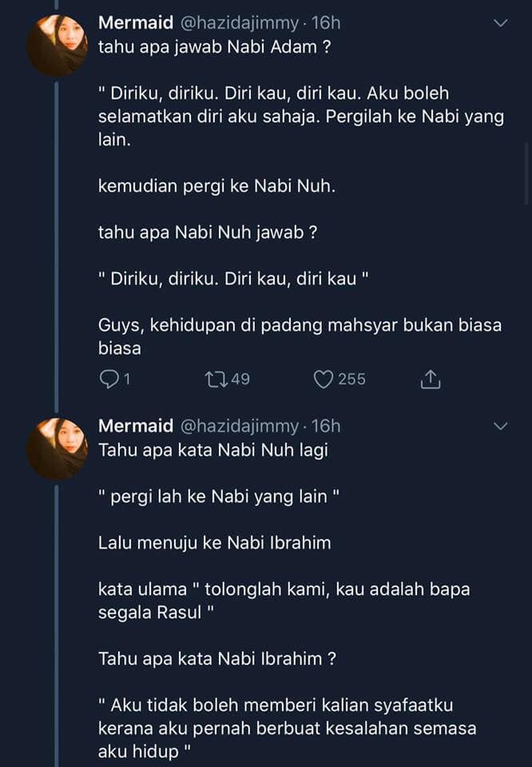Screen dimensions: 532x767
Task: Reply to the Nabi Adam tweet
Action: tap(109, 379)
